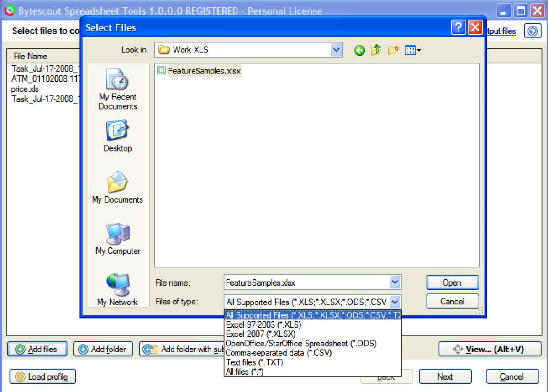Expand the File name combo box arrow
This screenshot has height=392, width=548.
395,282
